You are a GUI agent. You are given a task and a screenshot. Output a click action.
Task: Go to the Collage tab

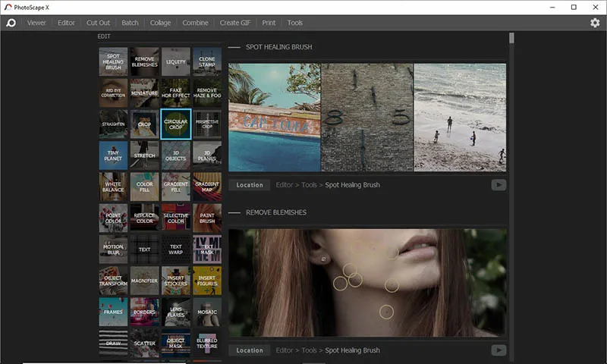(160, 23)
